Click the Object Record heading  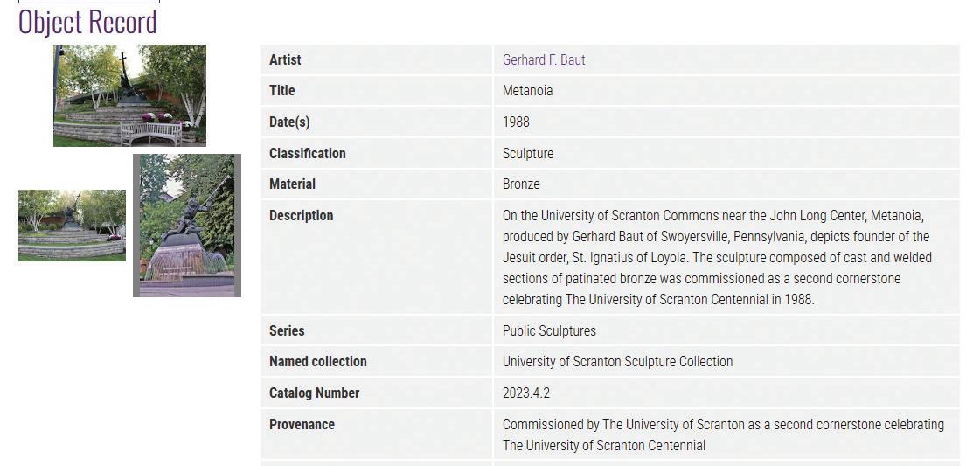[x=87, y=22]
